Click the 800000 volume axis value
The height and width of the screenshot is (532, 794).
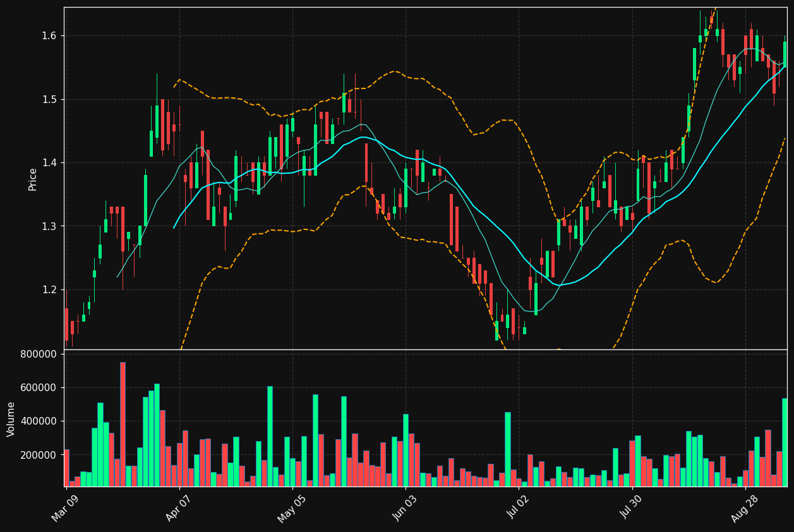39,354
